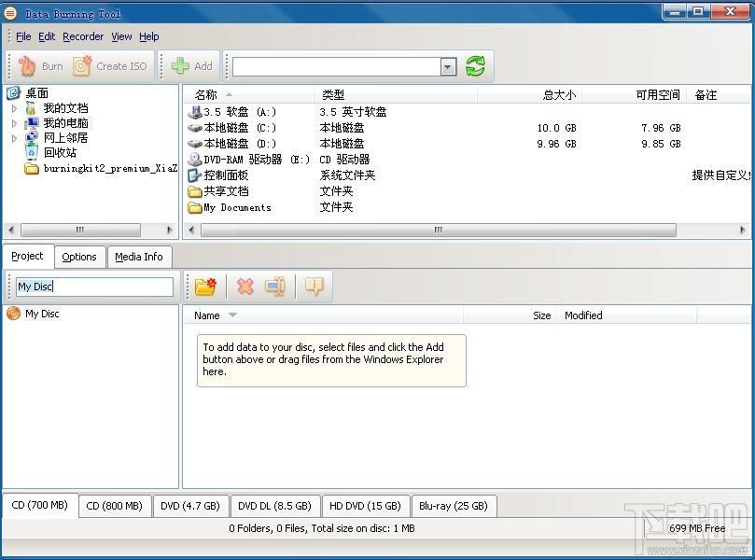Screen dimensions: 755x560
Task: Select the CD (700 MB) size tab
Action: tap(39, 505)
